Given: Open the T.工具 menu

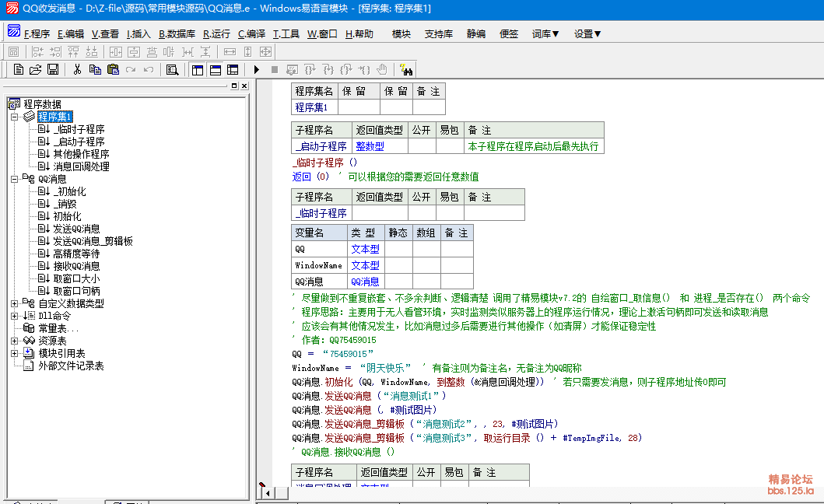Looking at the screenshot, I should point(286,33).
